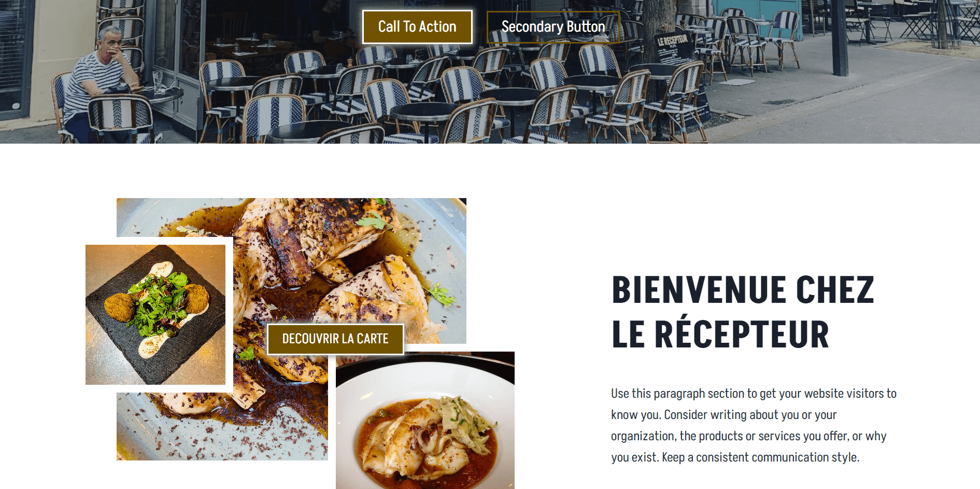Click the line "know you. Consider writing"
Image resolution: width=980 pixels, height=489 pixels.
click(723, 415)
